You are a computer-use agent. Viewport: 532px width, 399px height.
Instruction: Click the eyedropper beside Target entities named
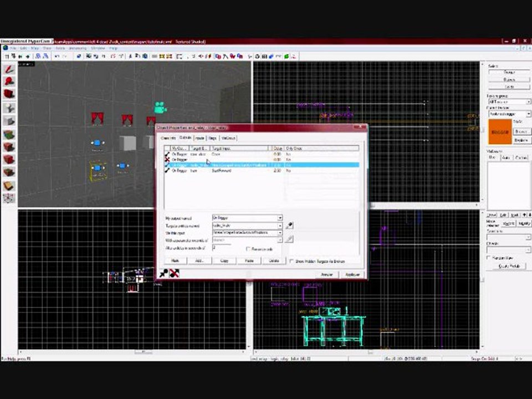coord(289,226)
